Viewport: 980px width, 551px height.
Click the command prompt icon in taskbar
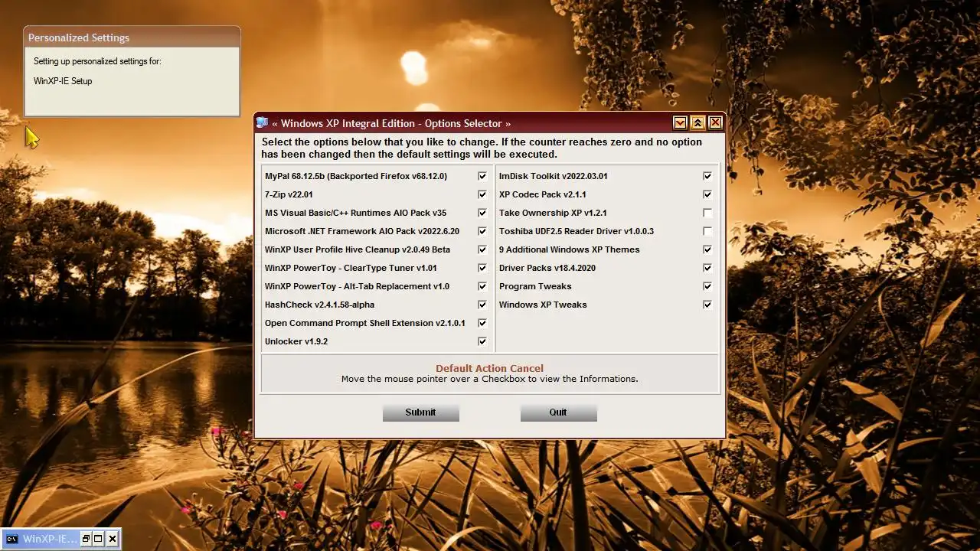click(12, 539)
